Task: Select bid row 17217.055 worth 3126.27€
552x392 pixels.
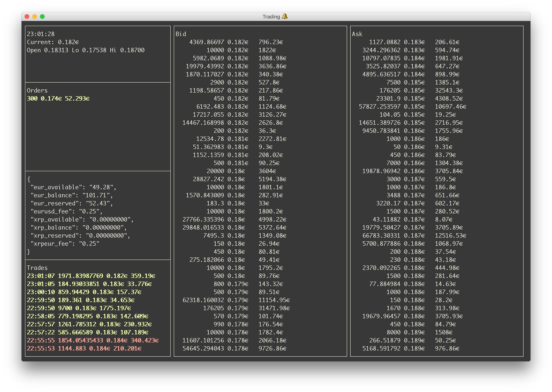Action: pos(240,115)
